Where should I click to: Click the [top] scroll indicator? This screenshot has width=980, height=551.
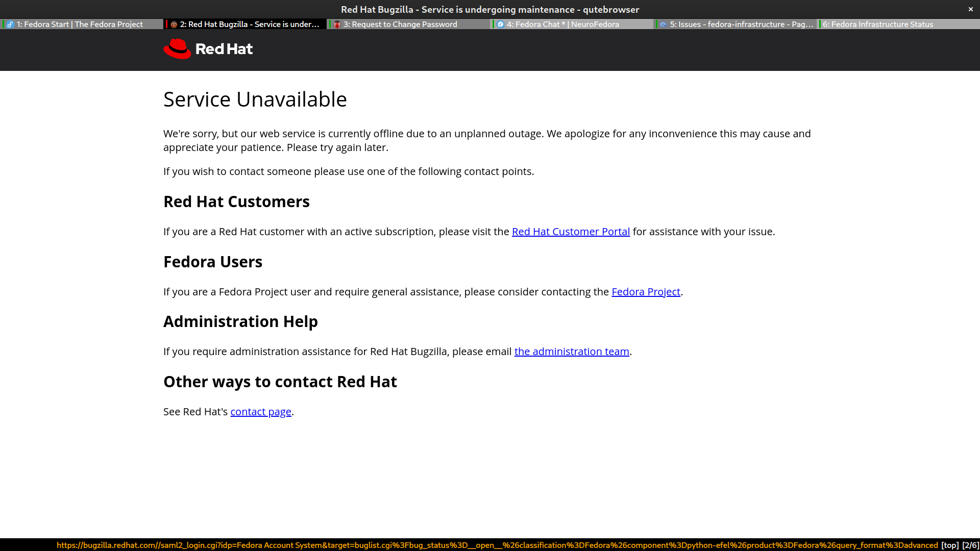950,545
